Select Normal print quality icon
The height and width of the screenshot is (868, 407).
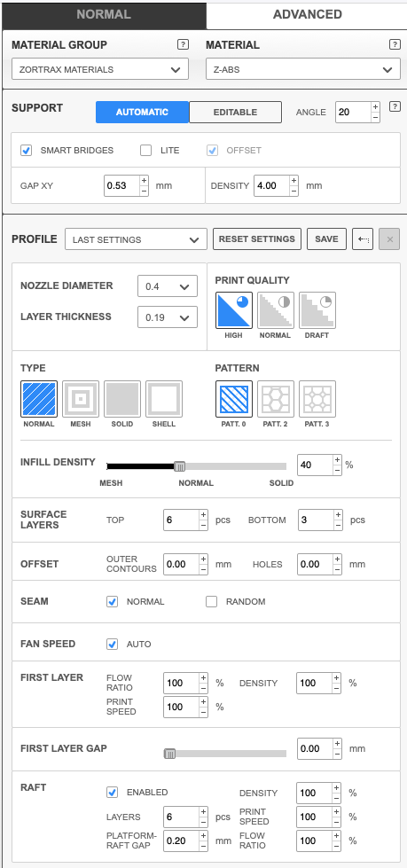click(x=276, y=310)
